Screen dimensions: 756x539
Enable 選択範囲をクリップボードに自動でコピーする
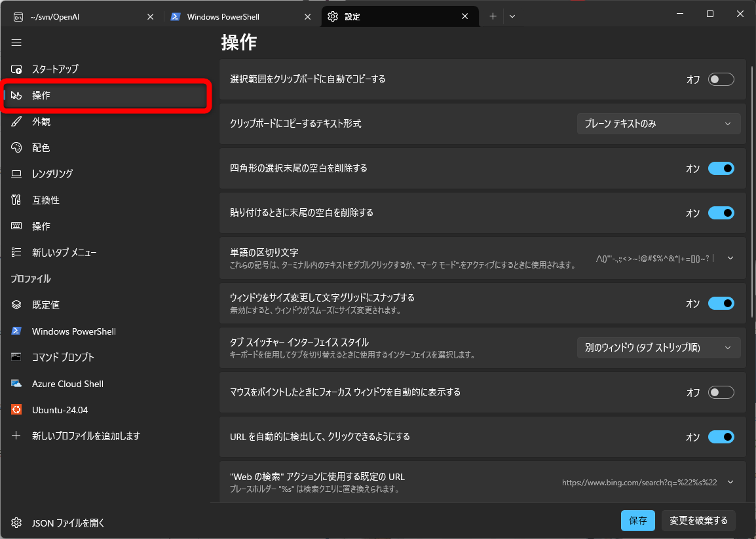point(721,79)
